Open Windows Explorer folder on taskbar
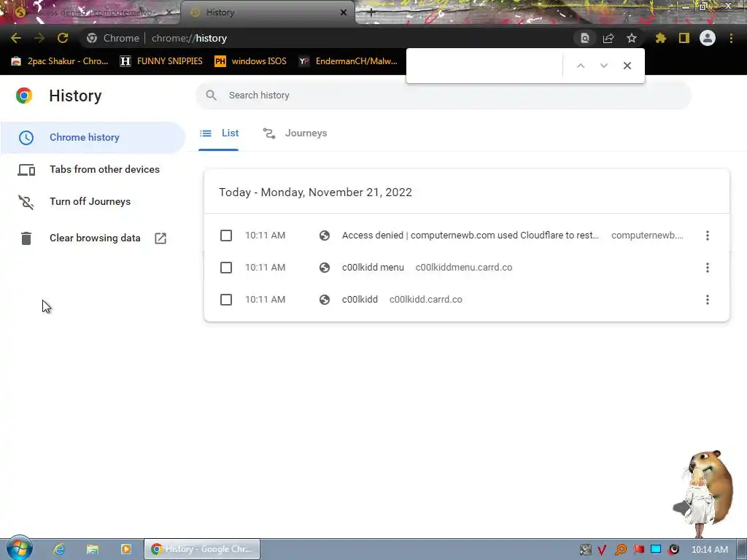Image resolution: width=747 pixels, height=560 pixels. (x=93, y=549)
